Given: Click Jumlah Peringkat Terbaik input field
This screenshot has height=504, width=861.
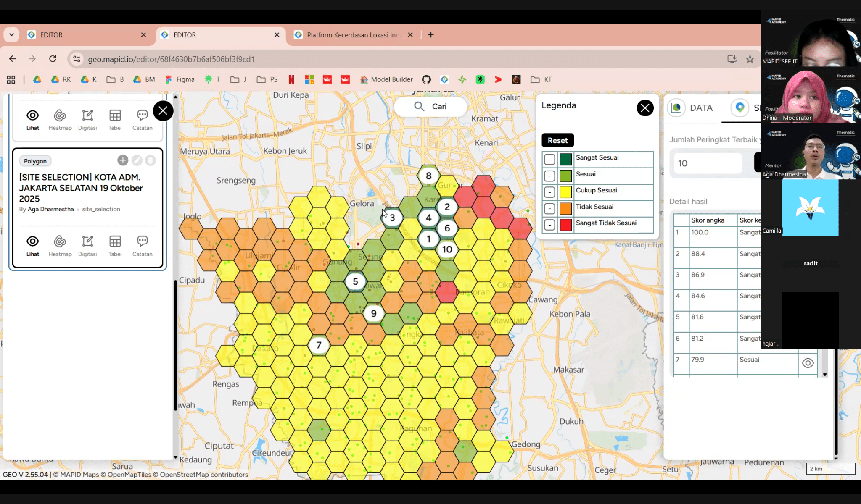Looking at the screenshot, I should point(708,163).
